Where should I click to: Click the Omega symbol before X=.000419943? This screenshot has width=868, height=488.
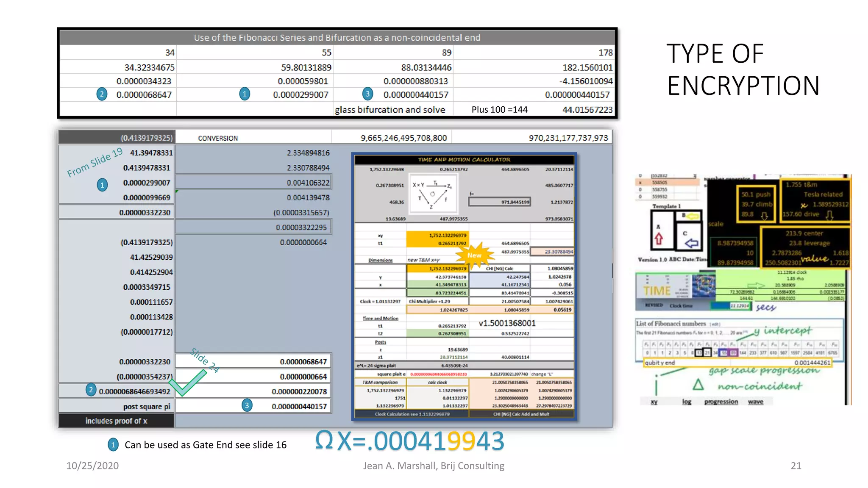pyautogui.click(x=324, y=440)
